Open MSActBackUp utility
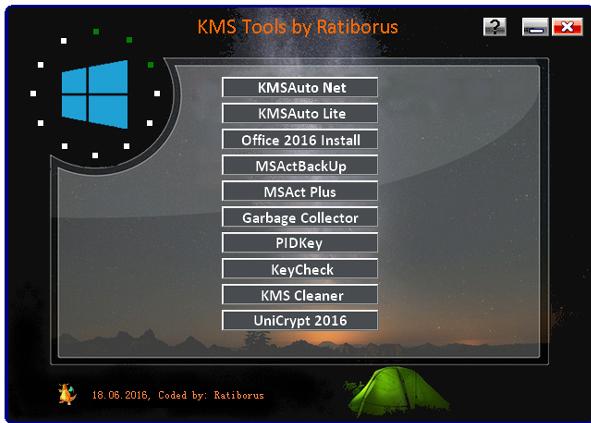 click(x=300, y=166)
